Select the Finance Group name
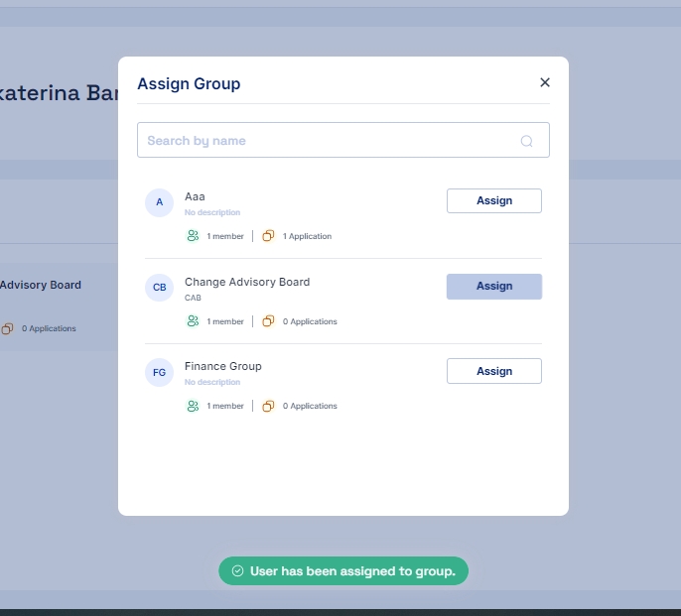This screenshot has height=616, width=681. click(223, 366)
